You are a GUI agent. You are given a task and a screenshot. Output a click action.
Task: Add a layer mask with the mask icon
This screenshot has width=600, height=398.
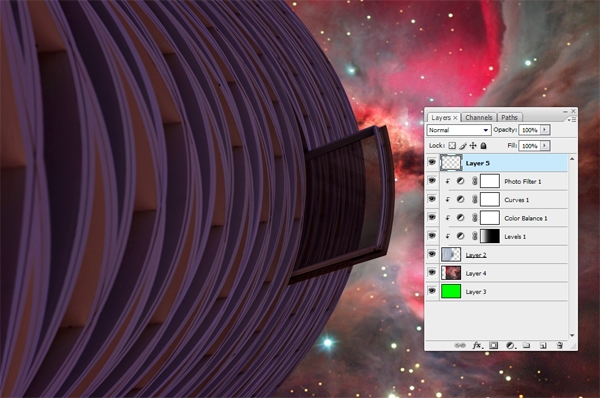tap(494, 345)
